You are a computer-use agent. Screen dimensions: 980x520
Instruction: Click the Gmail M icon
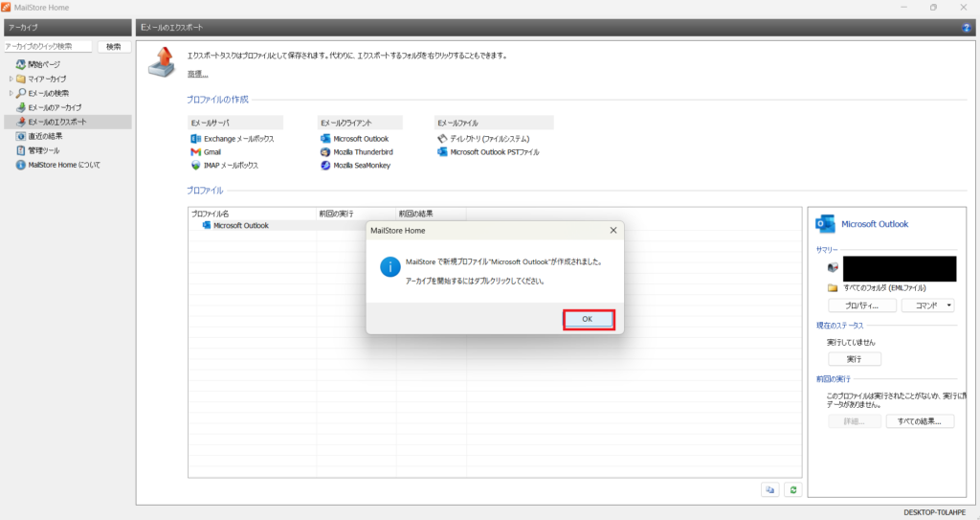coord(195,152)
